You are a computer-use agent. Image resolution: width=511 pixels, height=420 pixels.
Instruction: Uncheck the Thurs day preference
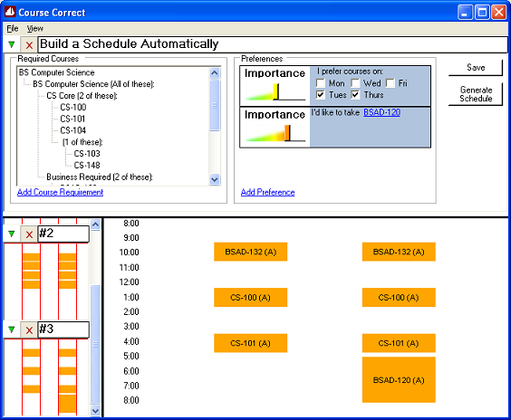[355, 95]
